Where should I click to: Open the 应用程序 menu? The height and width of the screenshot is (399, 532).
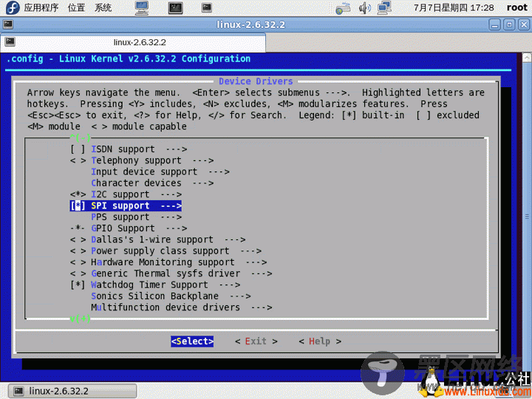(41, 7)
